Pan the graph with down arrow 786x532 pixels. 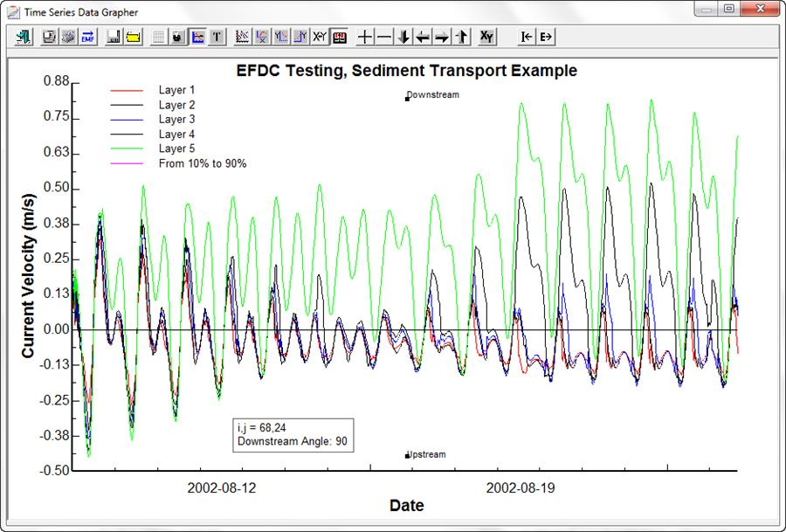pyautogui.click(x=403, y=37)
